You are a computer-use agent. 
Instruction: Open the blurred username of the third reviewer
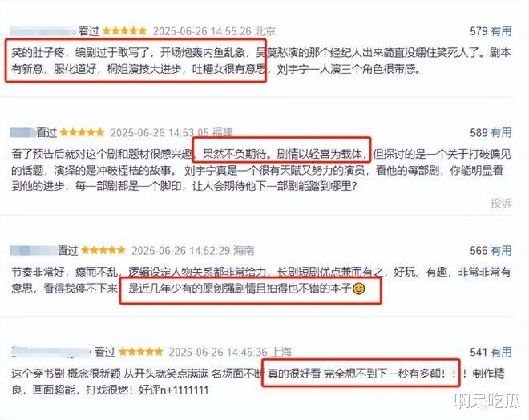pyautogui.click(x=34, y=251)
